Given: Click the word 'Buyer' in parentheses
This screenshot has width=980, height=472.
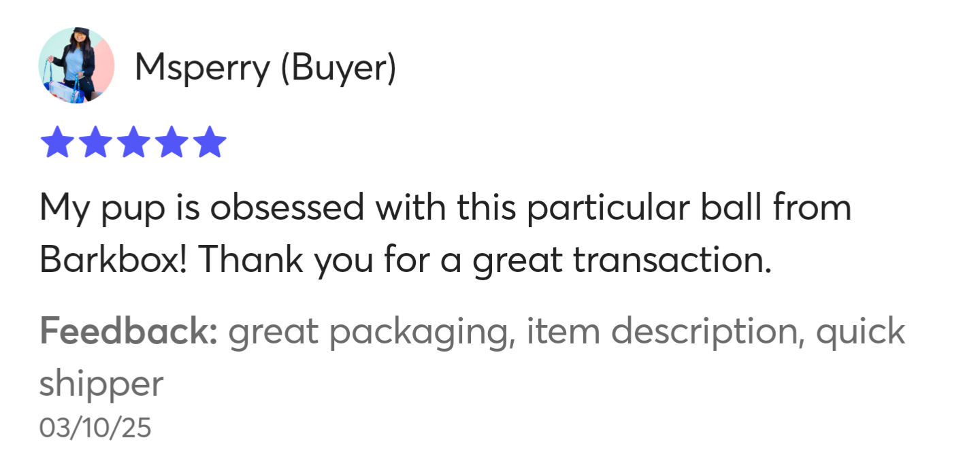Looking at the screenshot, I should click(338, 69).
